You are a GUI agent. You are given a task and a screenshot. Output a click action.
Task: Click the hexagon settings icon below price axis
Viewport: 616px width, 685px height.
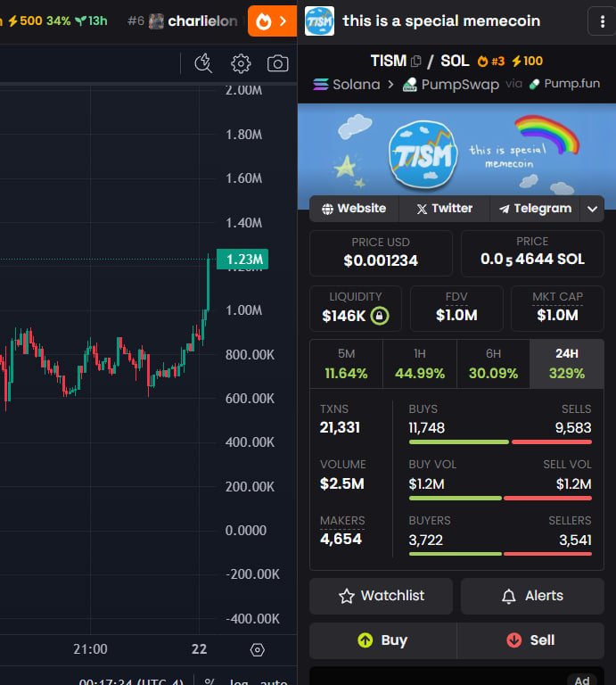pos(257,649)
